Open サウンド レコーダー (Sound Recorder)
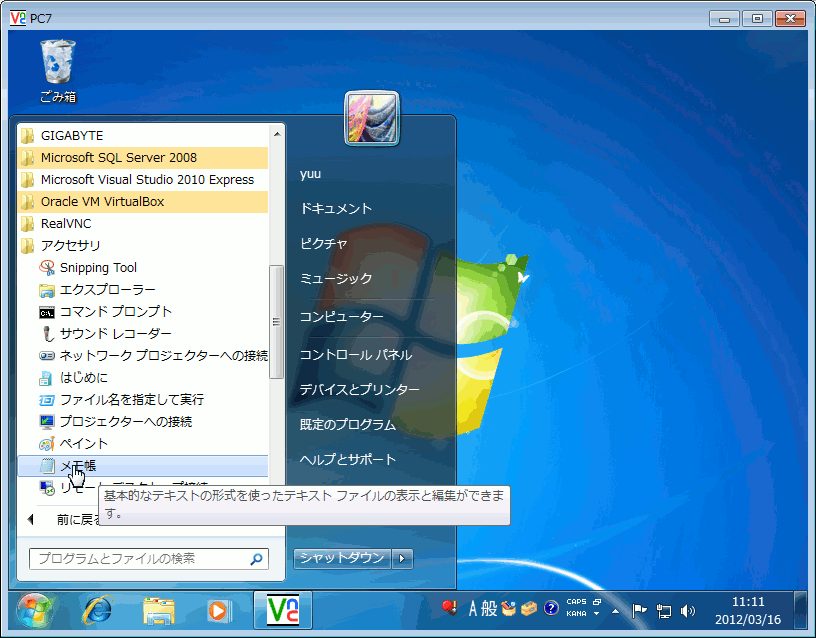The image size is (816, 638). click(x=107, y=333)
